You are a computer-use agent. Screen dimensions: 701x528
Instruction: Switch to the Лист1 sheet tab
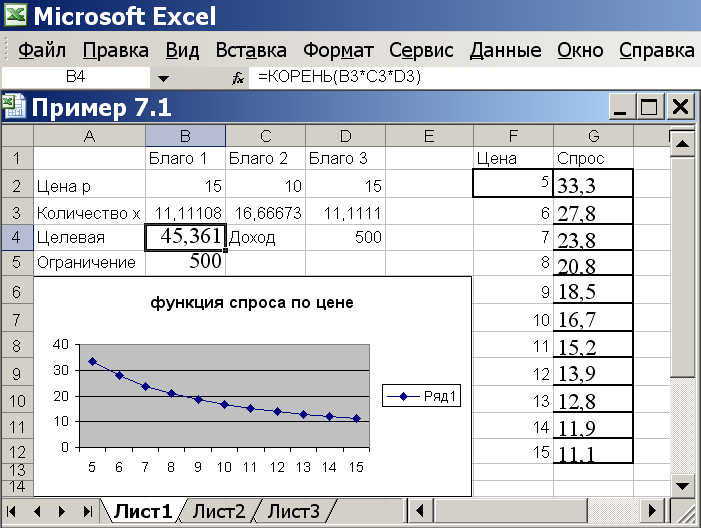click(143, 511)
